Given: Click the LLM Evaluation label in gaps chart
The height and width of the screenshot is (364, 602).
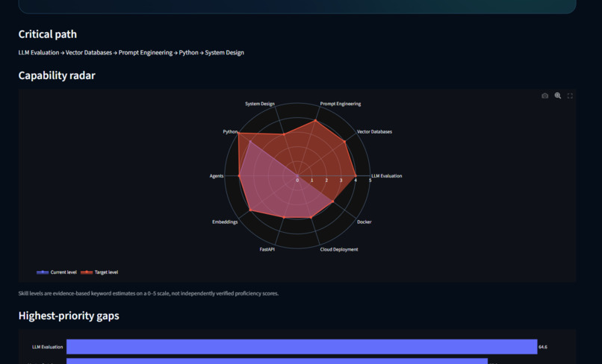Looking at the screenshot, I should pyautogui.click(x=47, y=347).
